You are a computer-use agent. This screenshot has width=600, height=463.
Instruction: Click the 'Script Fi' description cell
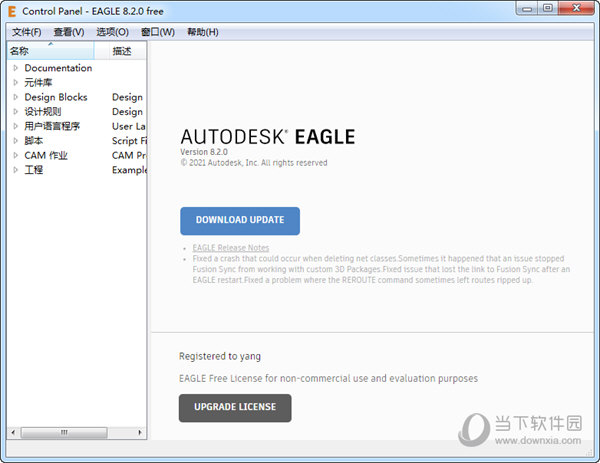click(129, 141)
